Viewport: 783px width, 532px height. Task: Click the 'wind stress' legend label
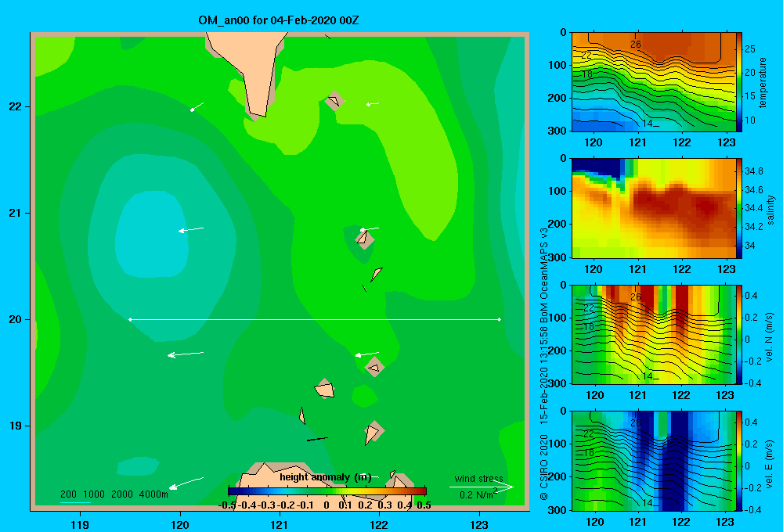[478, 479]
